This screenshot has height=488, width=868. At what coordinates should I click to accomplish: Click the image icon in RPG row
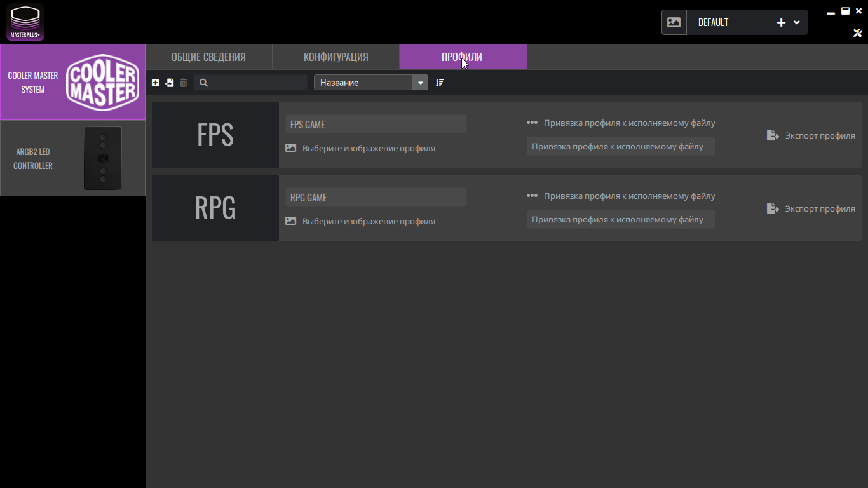click(291, 221)
